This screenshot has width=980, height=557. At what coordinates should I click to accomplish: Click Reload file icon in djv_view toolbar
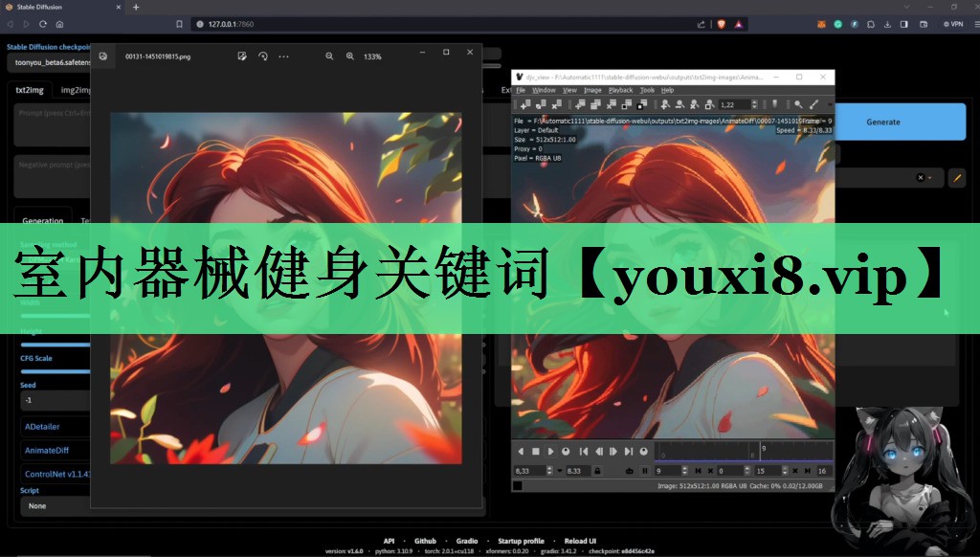(x=542, y=104)
